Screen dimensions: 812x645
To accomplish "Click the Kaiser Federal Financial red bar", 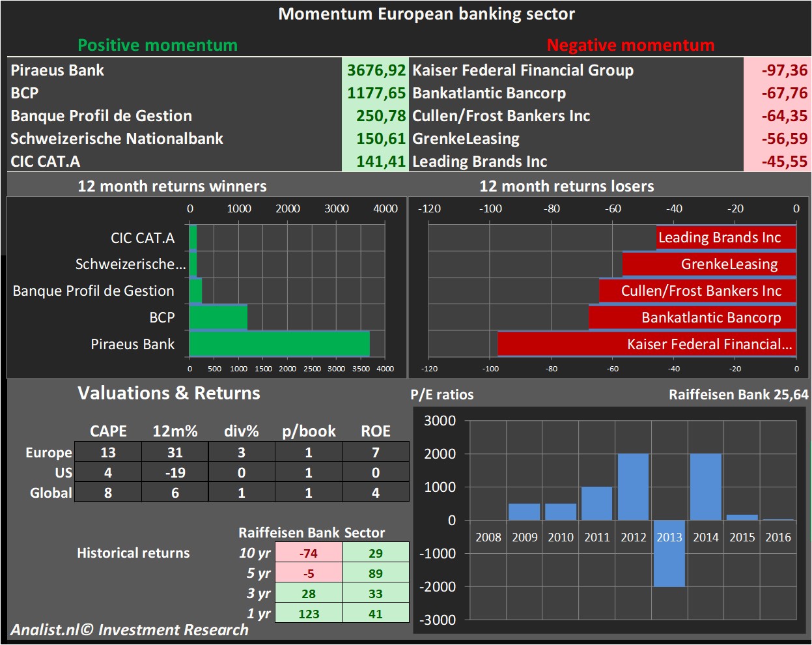I will [x=647, y=343].
